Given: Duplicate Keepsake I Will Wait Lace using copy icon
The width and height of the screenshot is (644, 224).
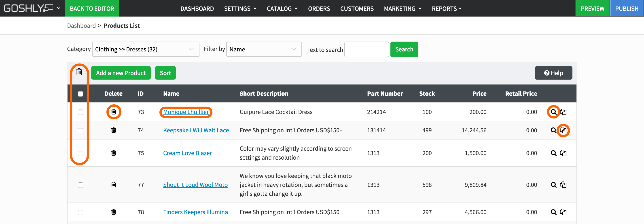Looking at the screenshot, I should [x=563, y=130].
